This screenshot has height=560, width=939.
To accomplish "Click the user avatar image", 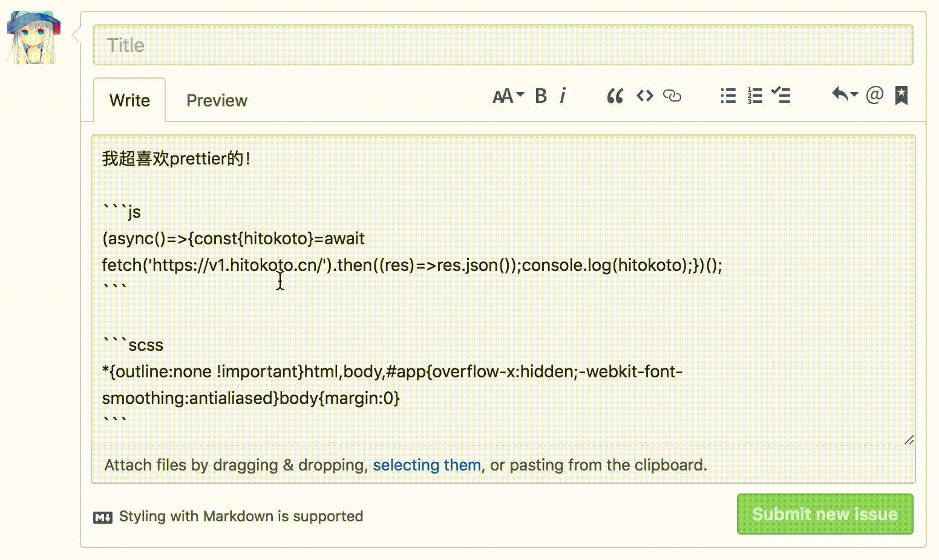I will click(34, 37).
